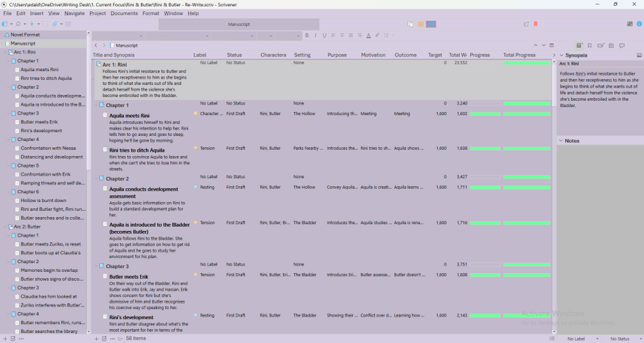Click the green Add document icon
The width and height of the screenshot is (644, 343).
[x=31, y=24]
